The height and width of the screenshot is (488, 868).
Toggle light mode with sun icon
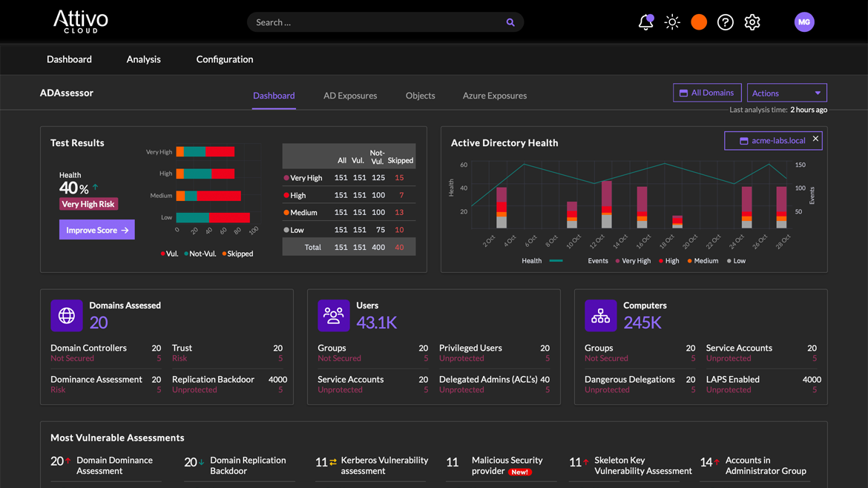pos(672,22)
